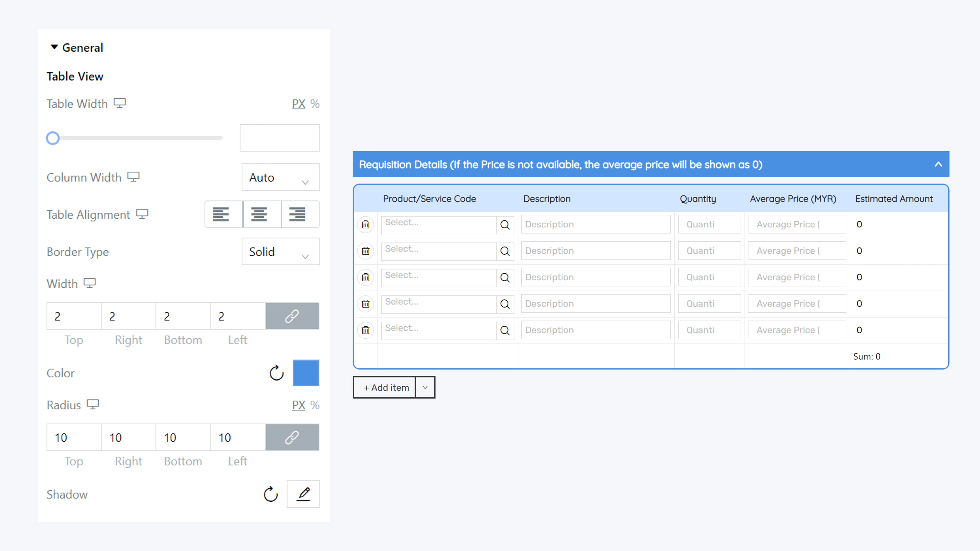This screenshot has width=980, height=551.
Task: Click the Top border width input
Action: (x=74, y=316)
